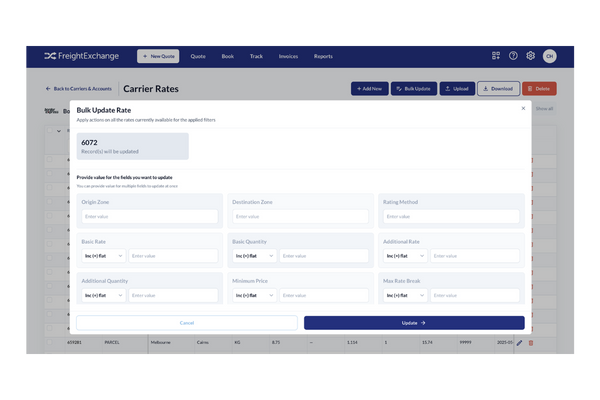Click the Bulk Update button
600x400 pixels.
[414, 88]
